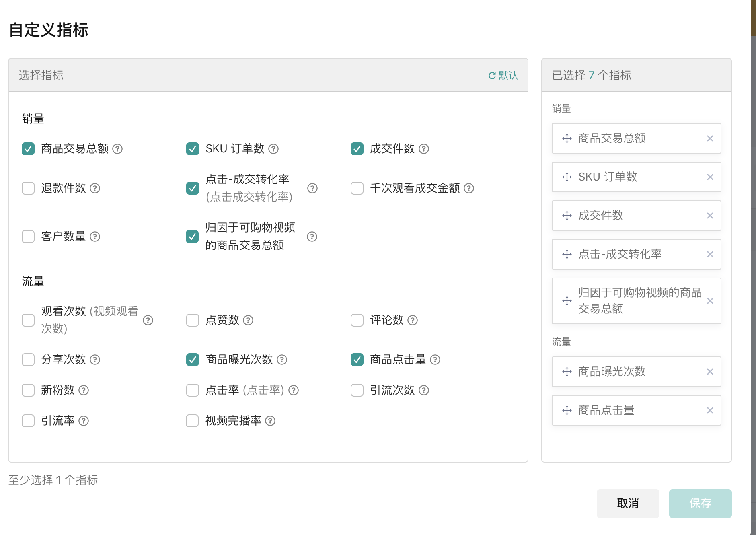Remove 成交件数 from selected metrics list
Viewport: 756px width, 535px height.
click(x=710, y=216)
